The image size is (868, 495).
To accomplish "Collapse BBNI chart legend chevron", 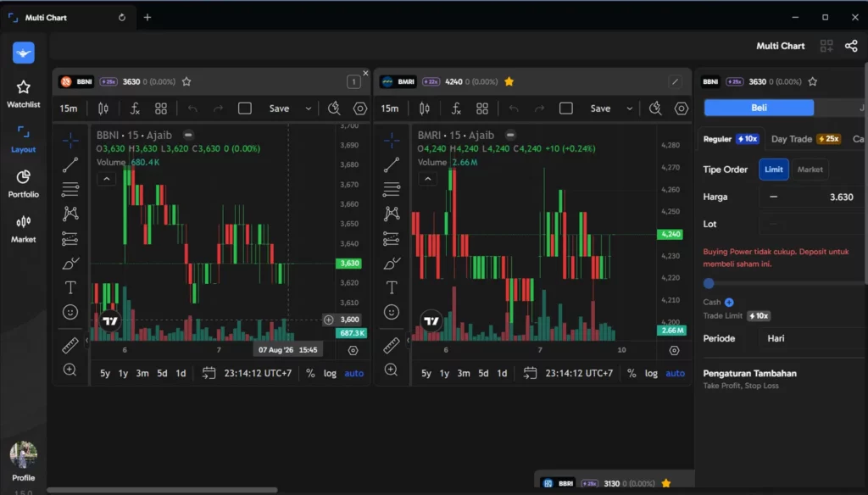I will click(106, 179).
